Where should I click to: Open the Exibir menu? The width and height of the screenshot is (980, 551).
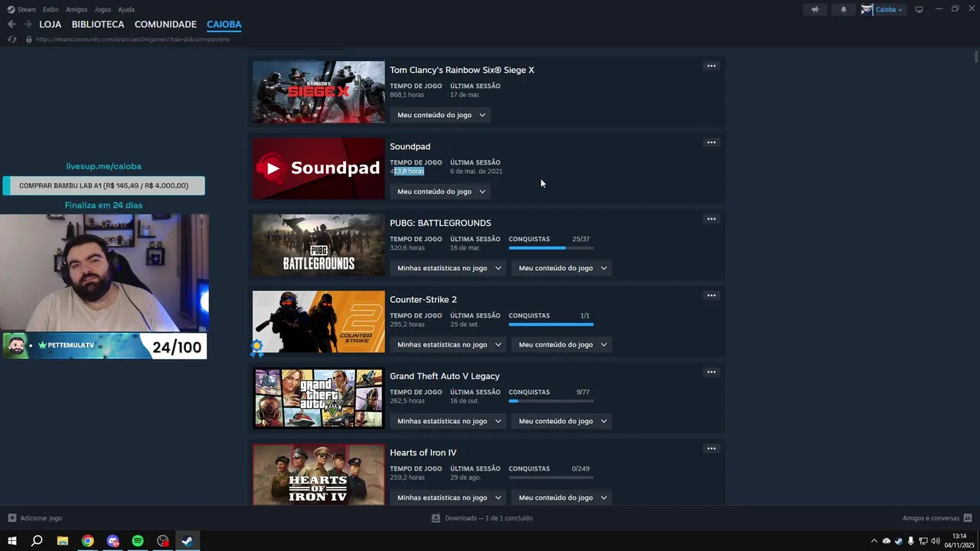click(x=51, y=9)
